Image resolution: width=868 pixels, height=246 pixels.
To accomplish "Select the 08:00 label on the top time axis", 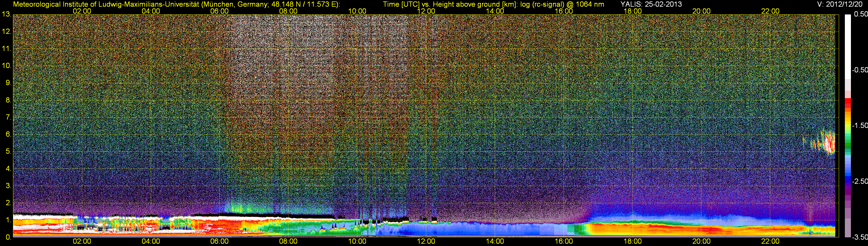I will pos(288,11).
